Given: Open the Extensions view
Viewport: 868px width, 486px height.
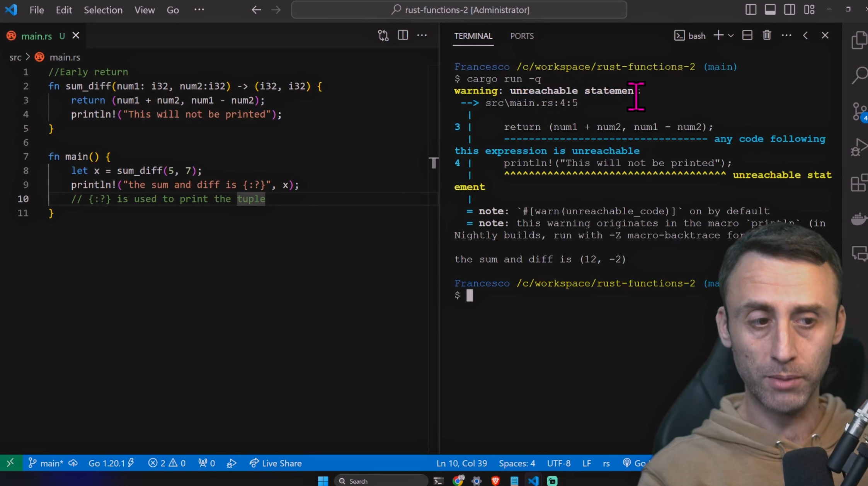Looking at the screenshot, I should click(859, 183).
